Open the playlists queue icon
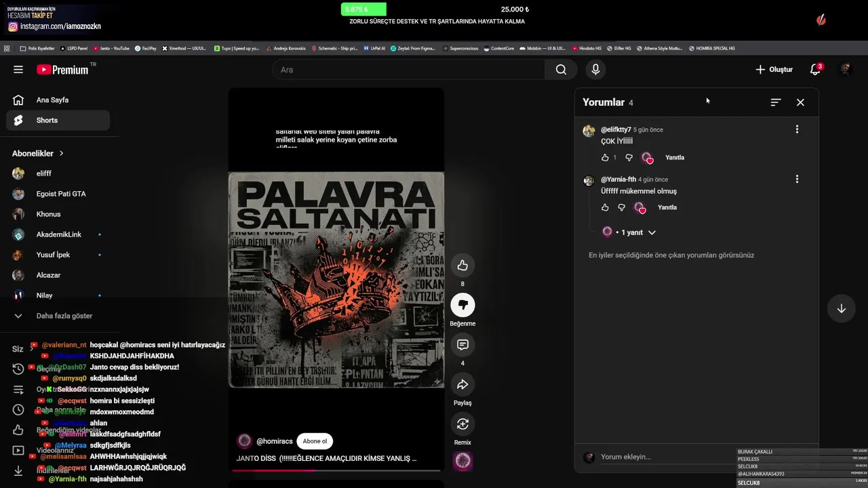The width and height of the screenshot is (868, 488). pyautogui.click(x=18, y=390)
